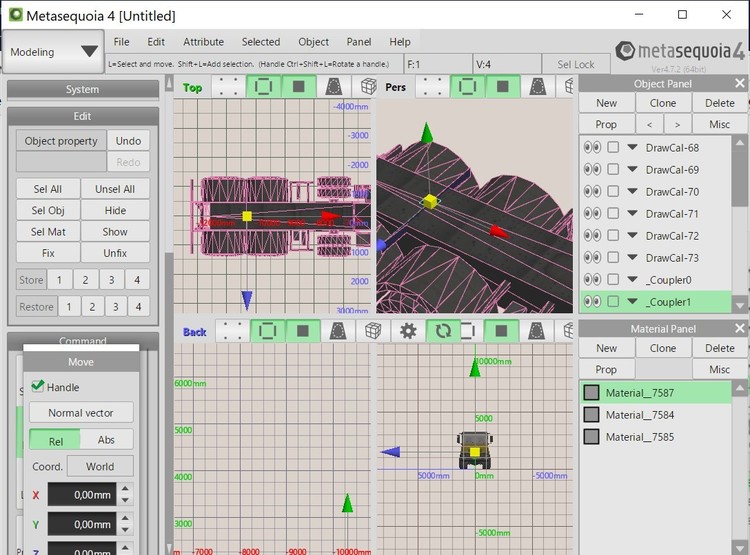Open the Edit menu

click(156, 42)
